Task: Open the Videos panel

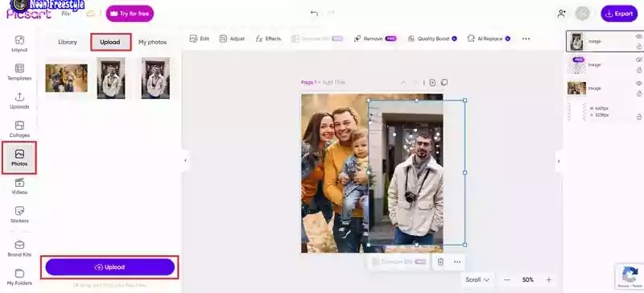Action: point(19,186)
